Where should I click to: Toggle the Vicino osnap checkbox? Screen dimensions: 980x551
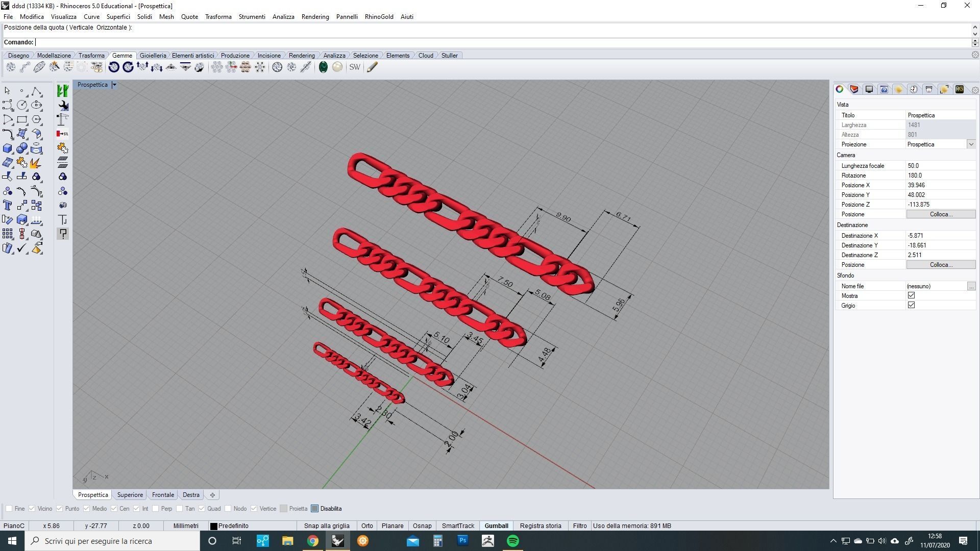click(32, 509)
